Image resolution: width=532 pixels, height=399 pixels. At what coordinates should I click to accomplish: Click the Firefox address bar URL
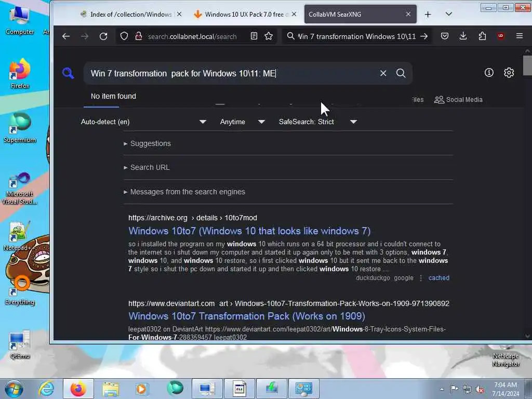192,36
